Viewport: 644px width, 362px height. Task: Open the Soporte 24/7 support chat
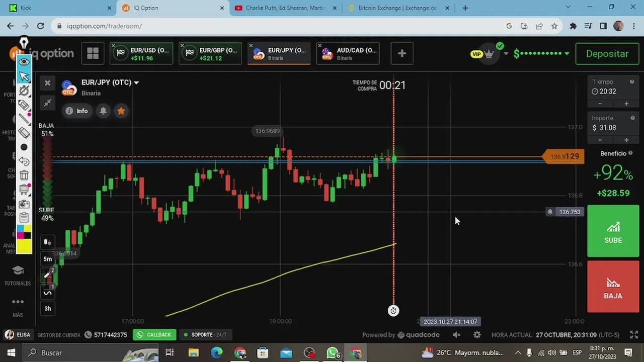pyautogui.click(x=205, y=335)
